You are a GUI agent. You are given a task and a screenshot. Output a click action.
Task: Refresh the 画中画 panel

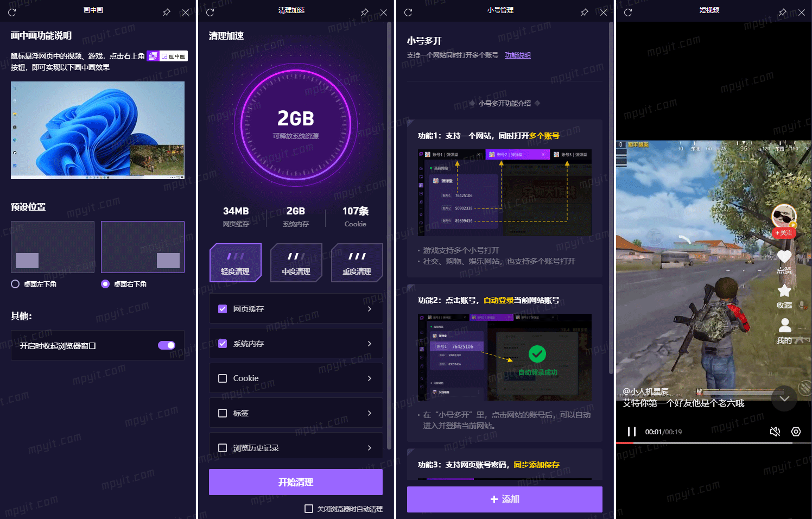pos(12,12)
